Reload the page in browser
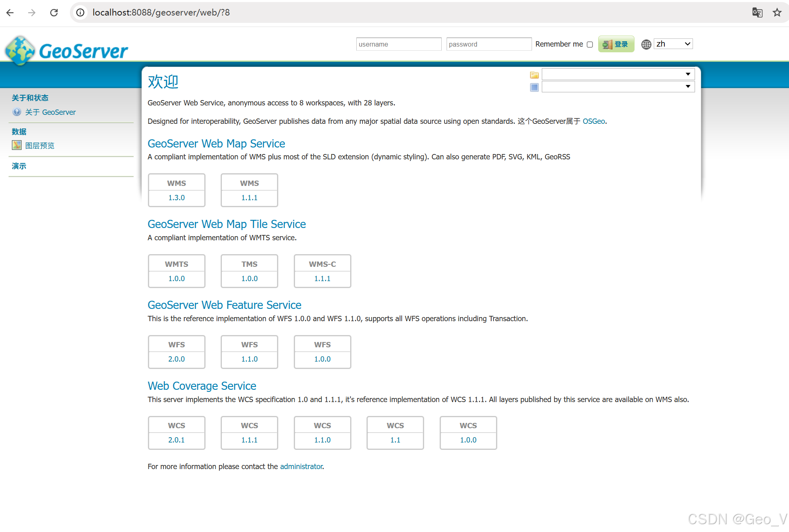The height and width of the screenshot is (532, 789). coord(54,12)
